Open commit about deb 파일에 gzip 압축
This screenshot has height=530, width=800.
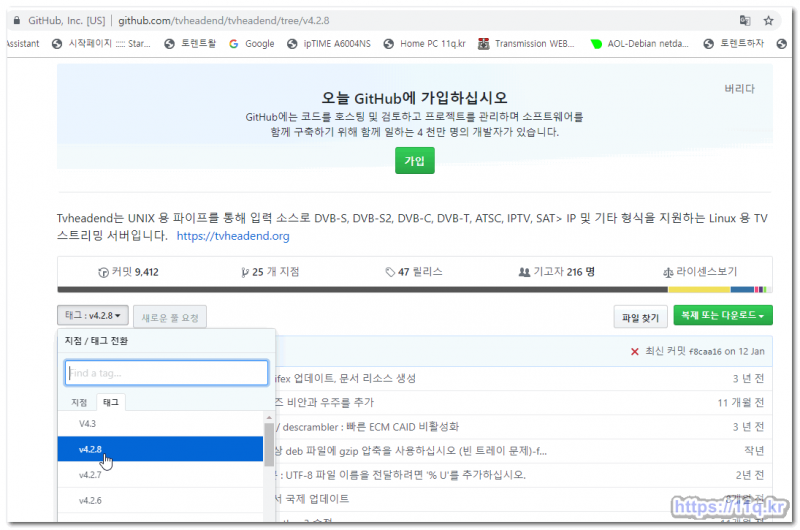pos(411,451)
